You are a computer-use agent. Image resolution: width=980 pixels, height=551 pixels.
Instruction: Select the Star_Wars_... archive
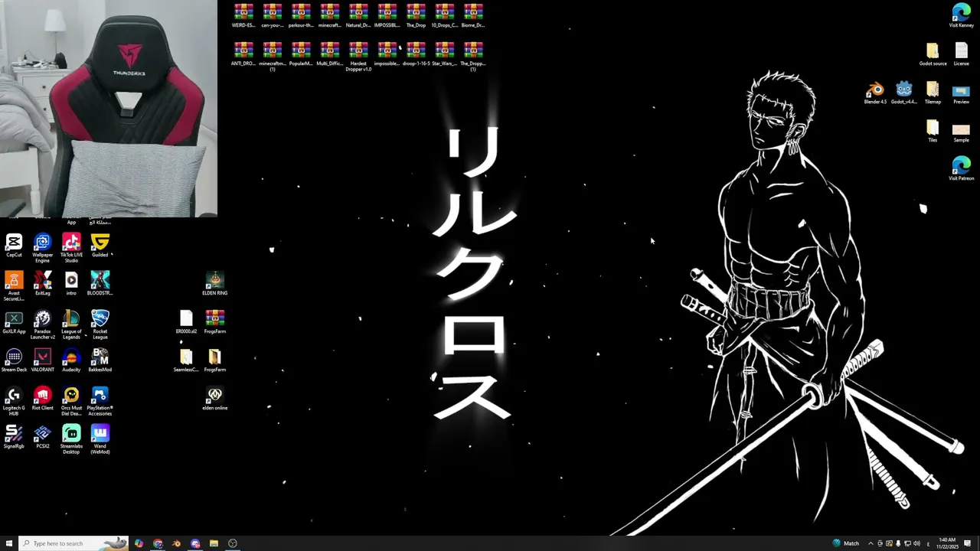click(x=444, y=55)
